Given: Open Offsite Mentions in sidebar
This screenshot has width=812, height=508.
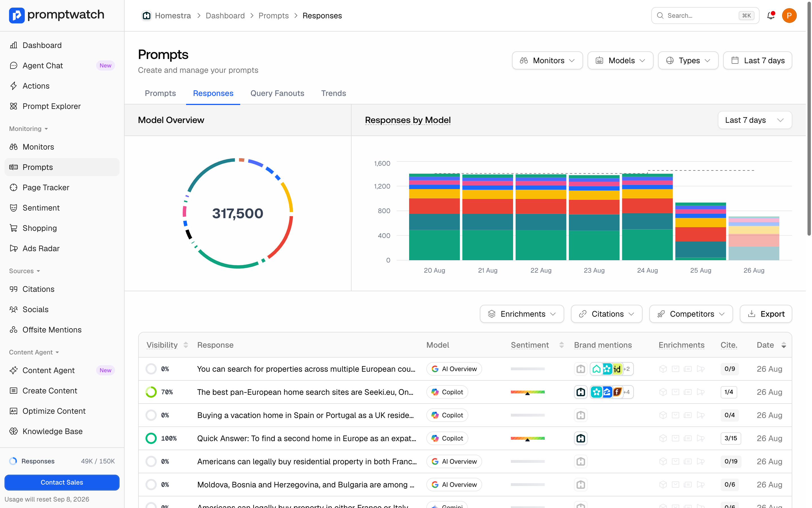Looking at the screenshot, I should click(x=62, y=330).
